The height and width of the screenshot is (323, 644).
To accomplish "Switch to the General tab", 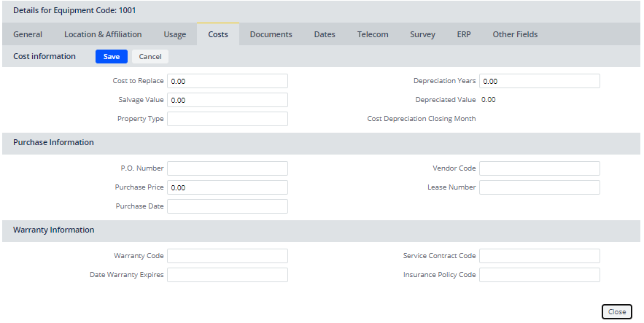I will (28, 34).
